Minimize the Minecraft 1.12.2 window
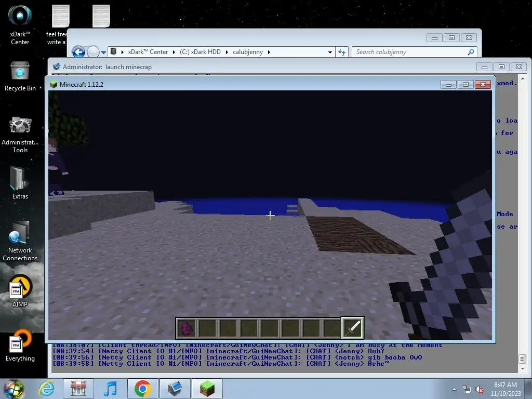Viewport: 532px width, 399px height. coord(448,85)
